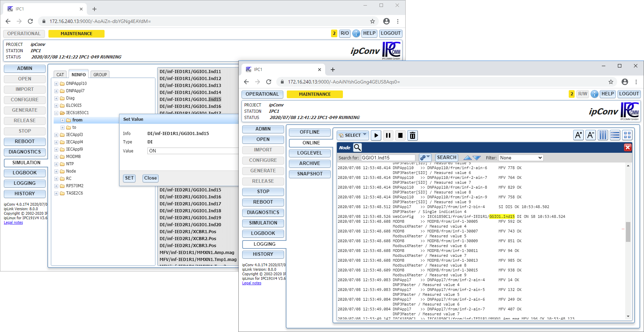Screen dimensions: 644x332
Task: Expand the from node under IEC61850C1
Action: coord(62,120)
